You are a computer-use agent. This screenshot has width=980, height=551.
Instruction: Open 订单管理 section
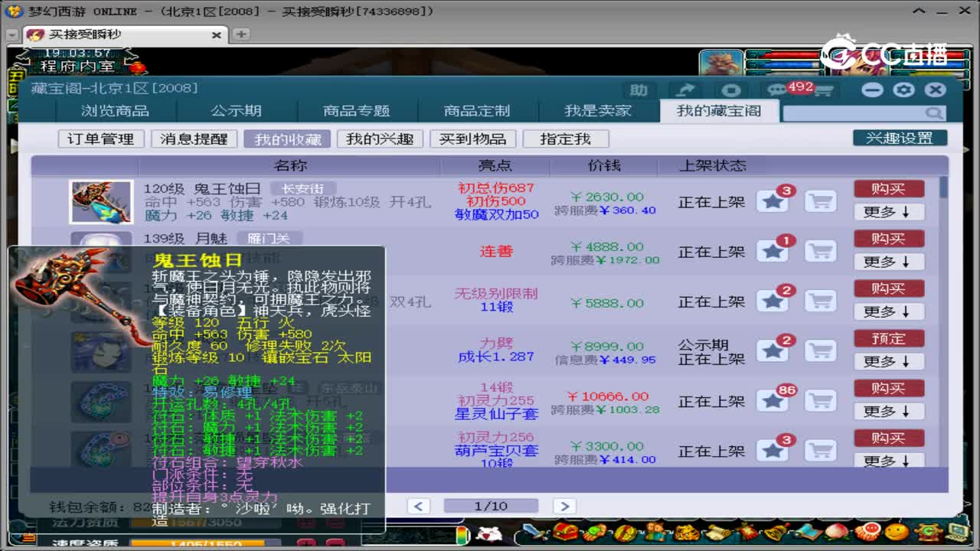tap(101, 139)
